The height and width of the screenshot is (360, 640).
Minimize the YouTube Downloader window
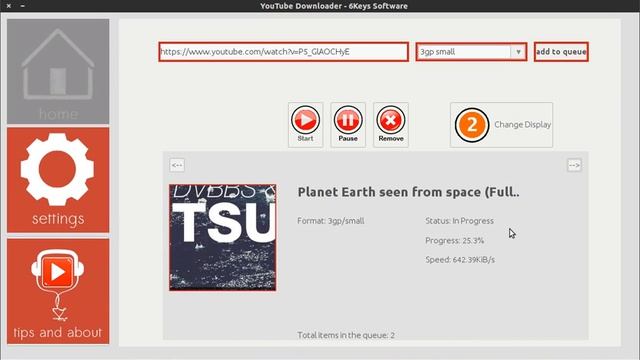pos(22,6)
